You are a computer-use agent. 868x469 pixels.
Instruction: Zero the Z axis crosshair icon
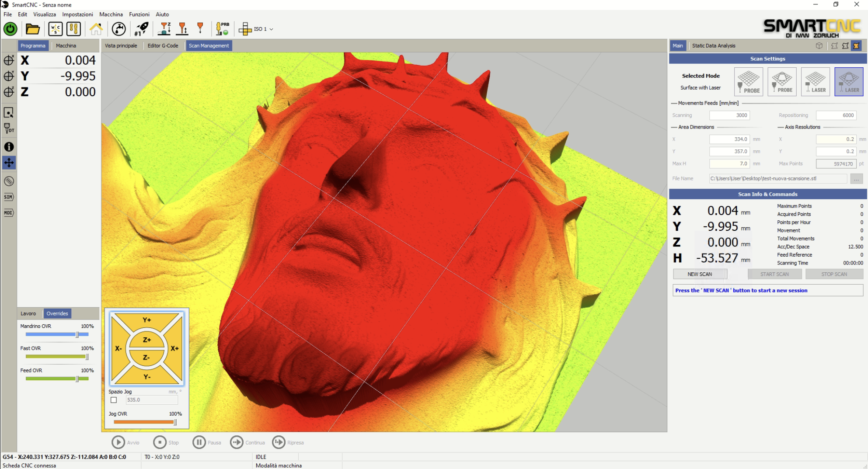click(9, 92)
